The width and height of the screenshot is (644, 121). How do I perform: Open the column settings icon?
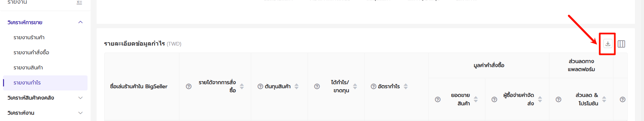621,44
